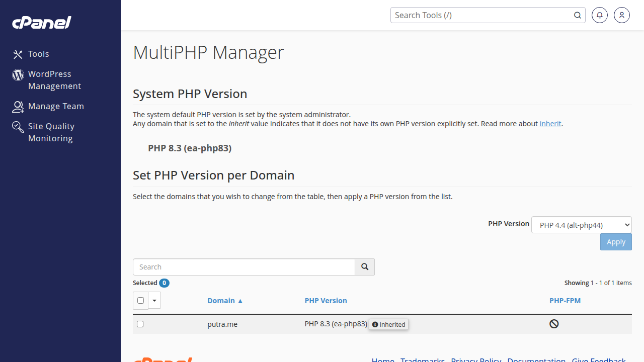
Task: Tick the putra.me row checkbox
Action: pos(140,324)
